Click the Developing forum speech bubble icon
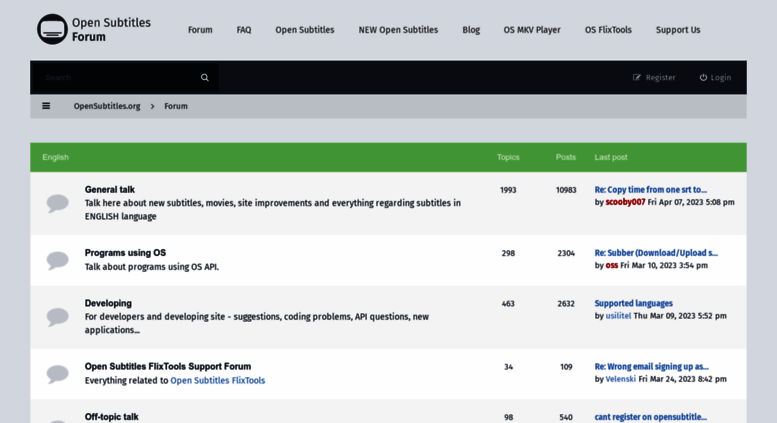Screen dimensions: 777x423 57,317
